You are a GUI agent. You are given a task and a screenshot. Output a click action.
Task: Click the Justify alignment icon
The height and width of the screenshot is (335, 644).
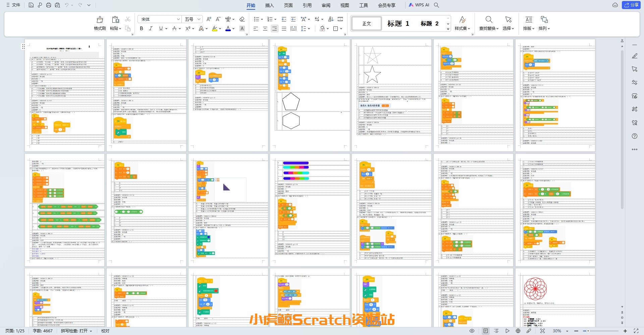pos(284,28)
